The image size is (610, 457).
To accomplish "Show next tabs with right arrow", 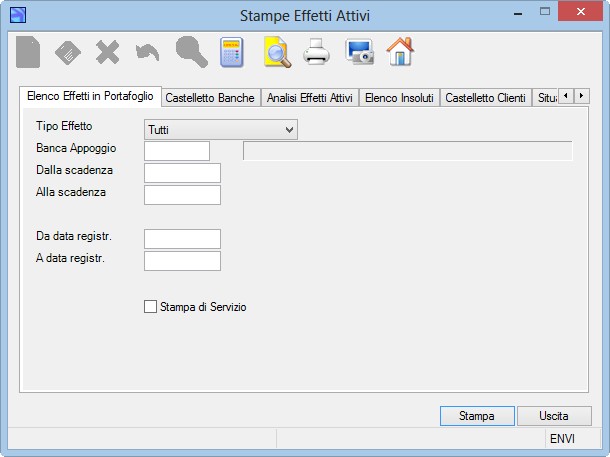I will tap(581, 96).
